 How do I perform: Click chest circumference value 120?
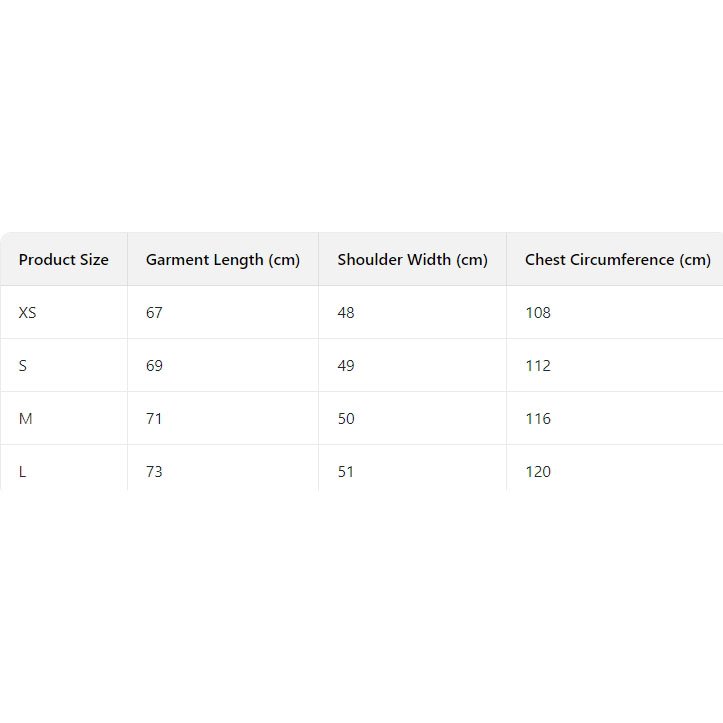[x=538, y=472]
